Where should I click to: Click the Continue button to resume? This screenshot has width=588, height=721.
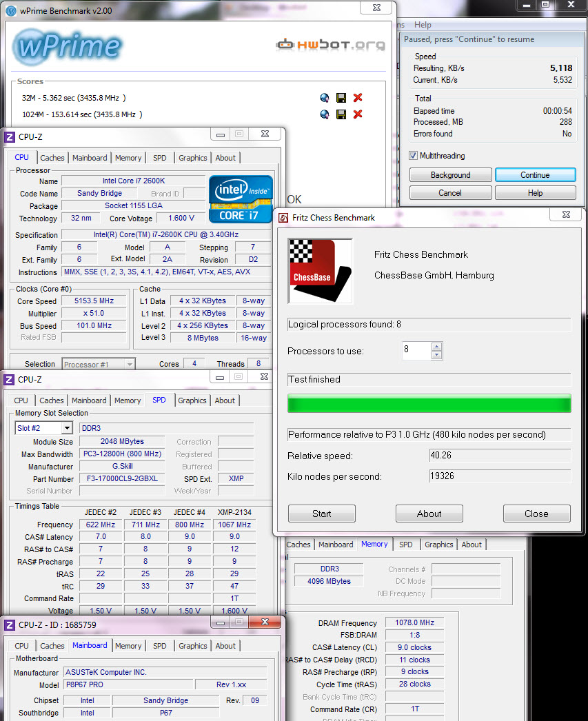pyautogui.click(x=535, y=174)
